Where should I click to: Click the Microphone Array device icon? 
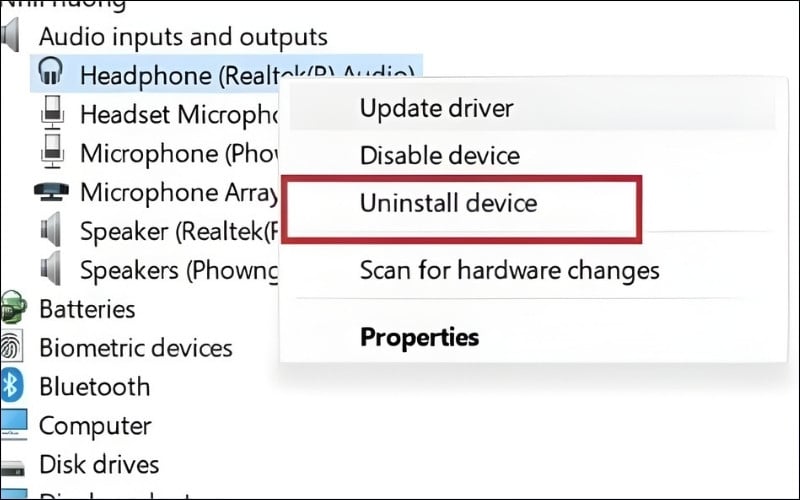(52, 190)
